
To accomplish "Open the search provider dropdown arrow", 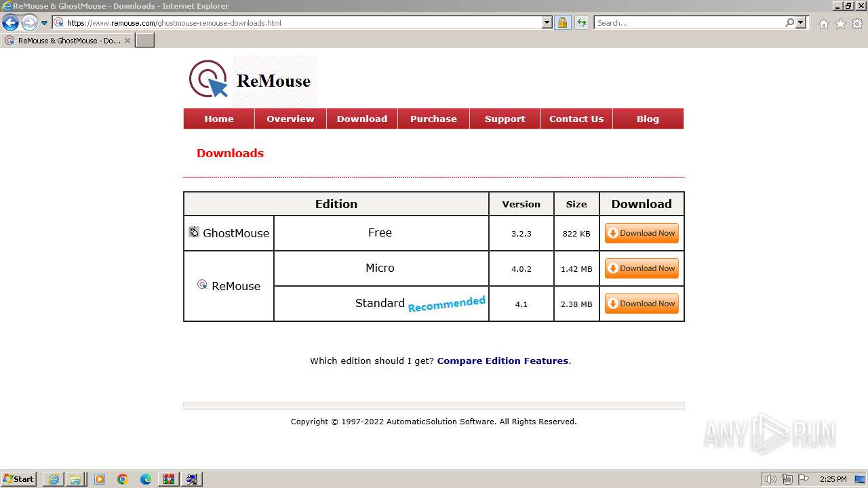I will pos(801,22).
